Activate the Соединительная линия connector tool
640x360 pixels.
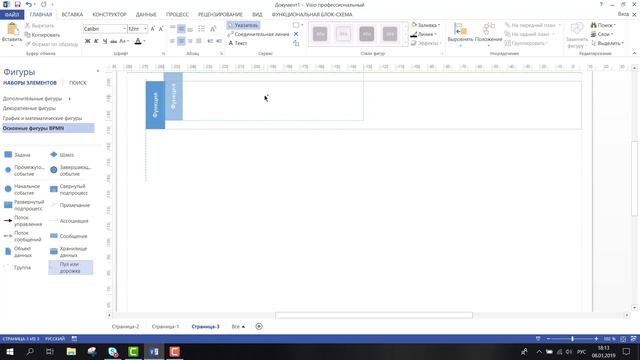tap(258, 34)
